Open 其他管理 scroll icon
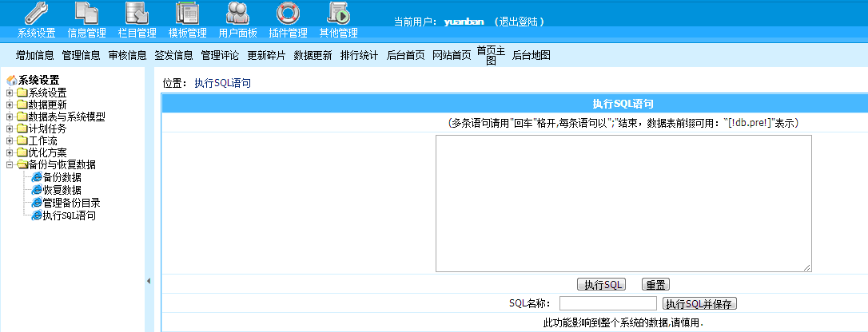 [338, 13]
